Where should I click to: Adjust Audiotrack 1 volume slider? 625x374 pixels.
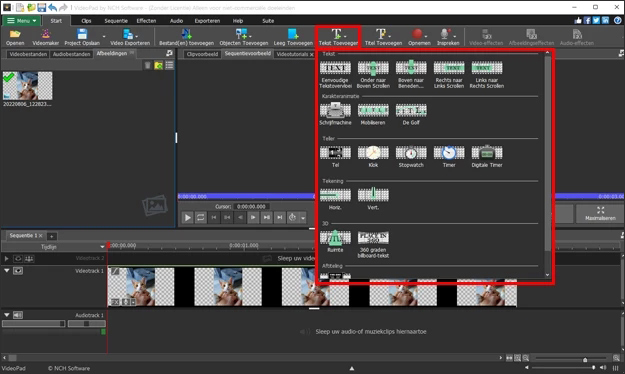click(x=33, y=324)
